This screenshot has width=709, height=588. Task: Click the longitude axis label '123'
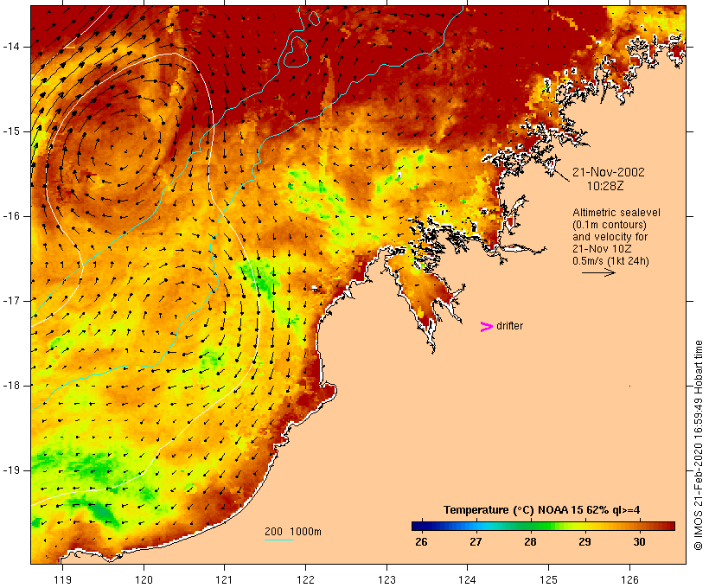pos(386,579)
